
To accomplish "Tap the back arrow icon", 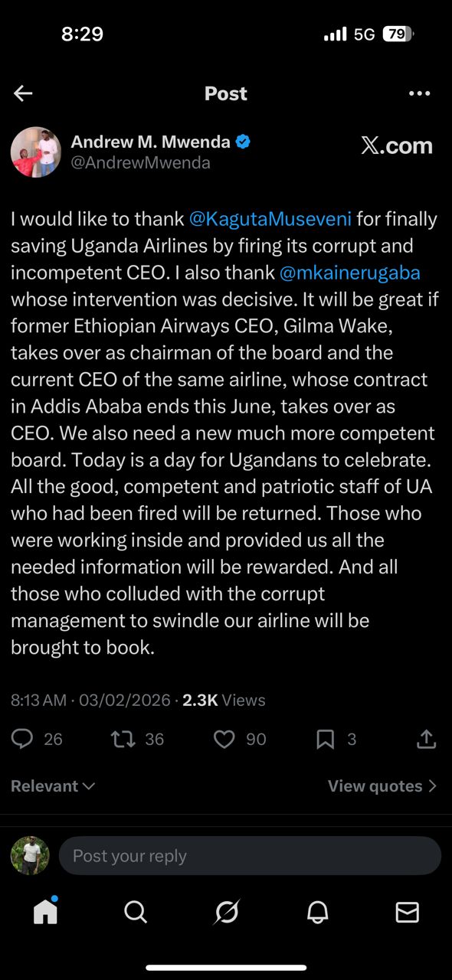I will 23,93.
